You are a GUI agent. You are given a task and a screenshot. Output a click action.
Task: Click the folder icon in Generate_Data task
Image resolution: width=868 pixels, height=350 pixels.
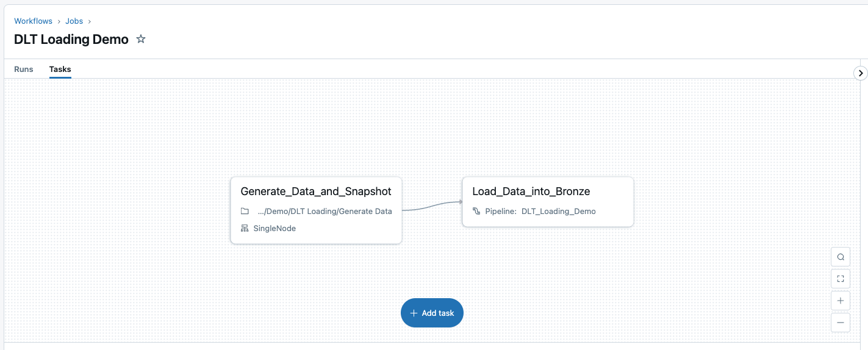pyautogui.click(x=245, y=211)
